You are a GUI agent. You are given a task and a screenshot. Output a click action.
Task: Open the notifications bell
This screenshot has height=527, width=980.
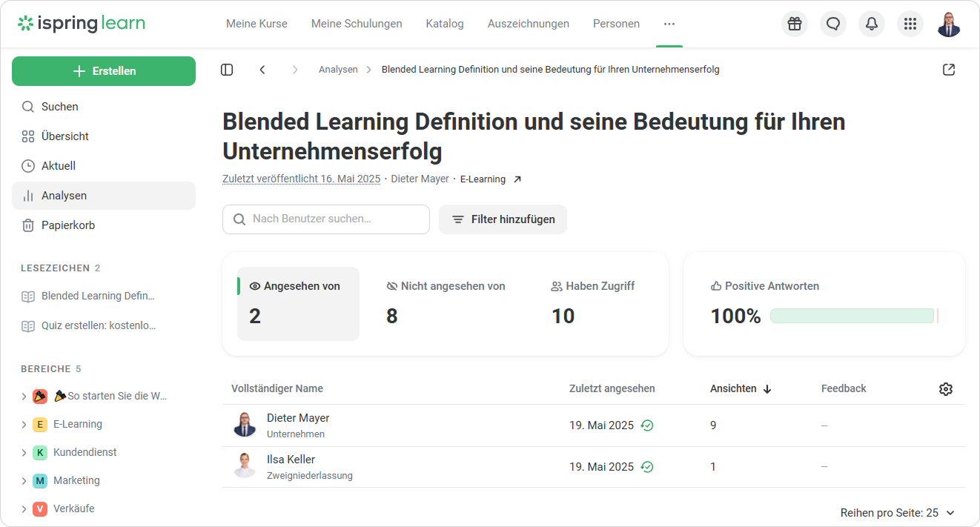pyautogui.click(x=872, y=24)
